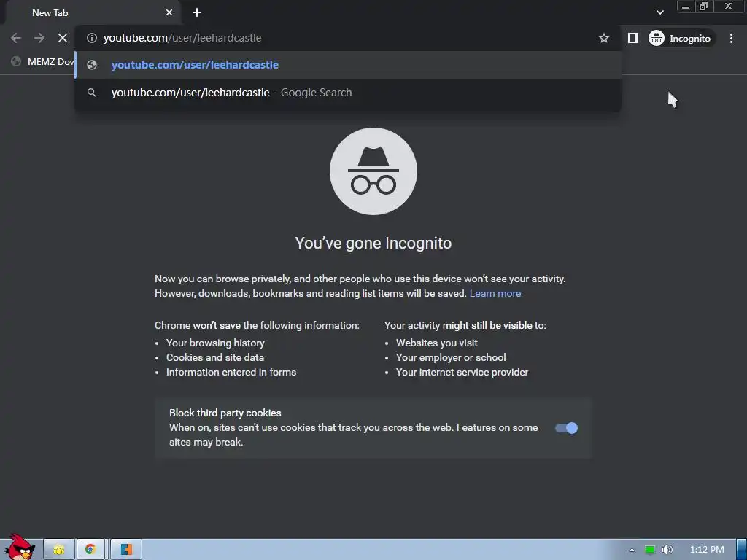Open the file explorer taskbar icon
The height and width of the screenshot is (560, 747).
coord(59,550)
